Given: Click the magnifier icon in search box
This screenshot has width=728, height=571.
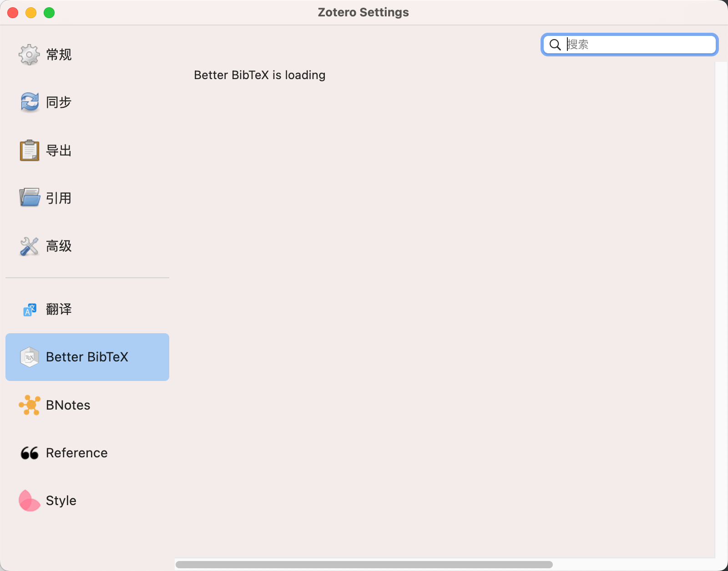Looking at the screenshot, I should tap(555, 45).
